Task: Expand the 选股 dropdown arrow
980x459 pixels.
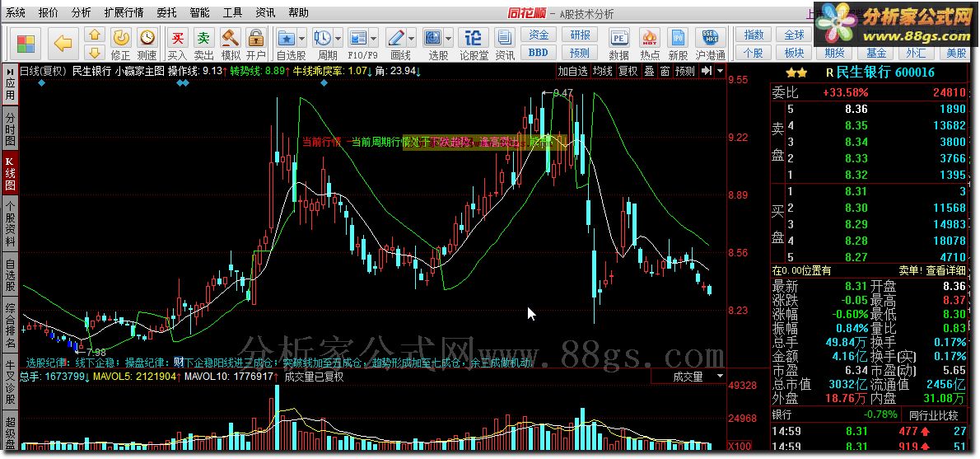Action: point(449,38)
